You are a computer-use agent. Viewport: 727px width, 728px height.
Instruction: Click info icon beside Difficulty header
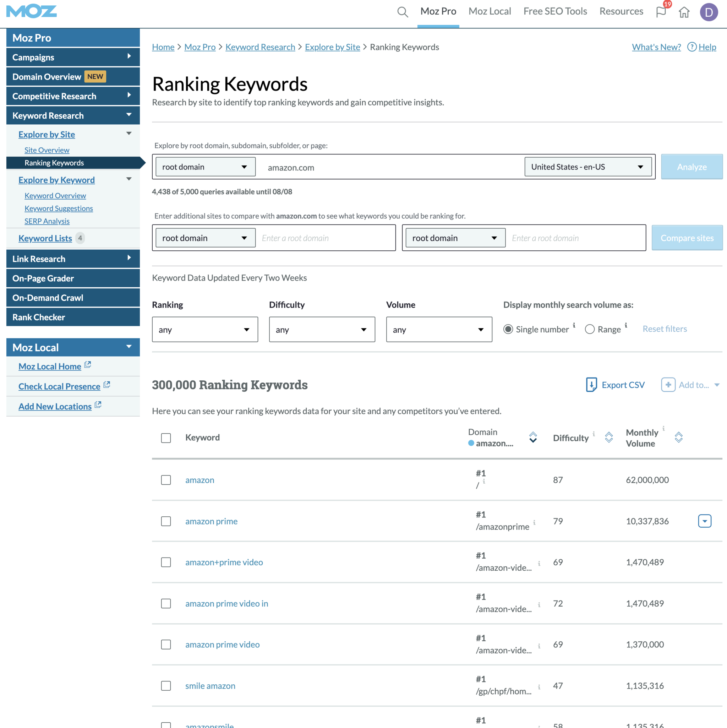coord(594,434)
